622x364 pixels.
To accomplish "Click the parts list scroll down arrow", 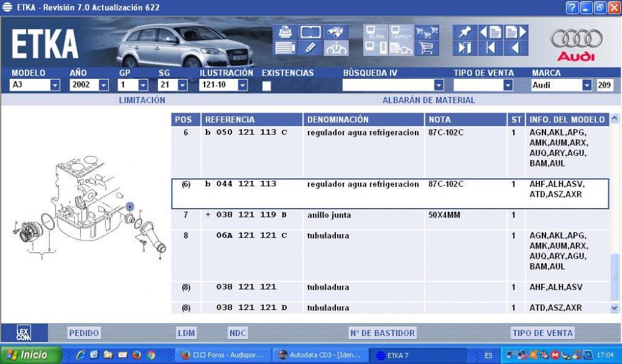I will pos(615,307).
